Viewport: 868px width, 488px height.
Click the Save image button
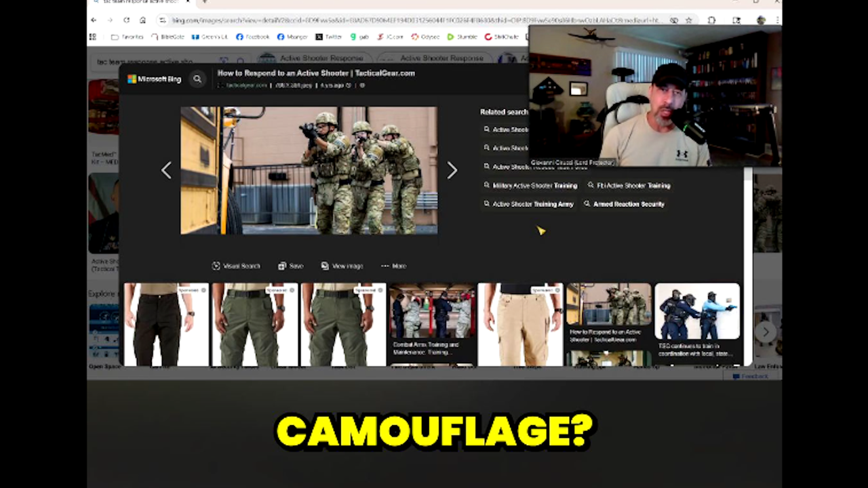(x=291, y=266)
